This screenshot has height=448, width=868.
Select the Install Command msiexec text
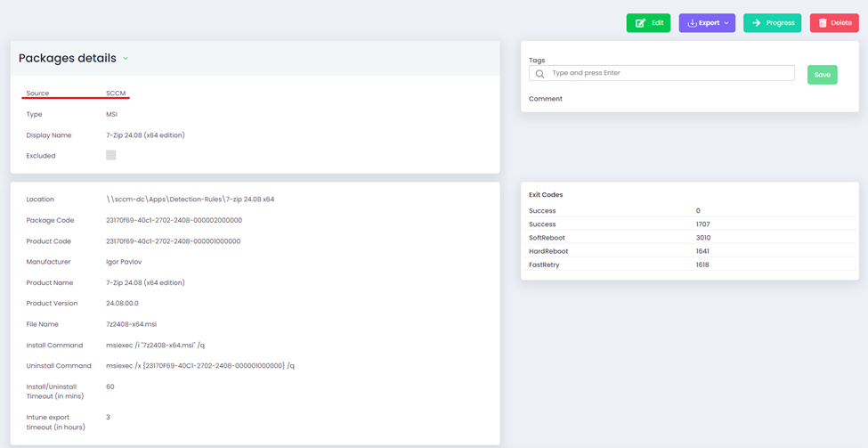click(x=155, y=346)
